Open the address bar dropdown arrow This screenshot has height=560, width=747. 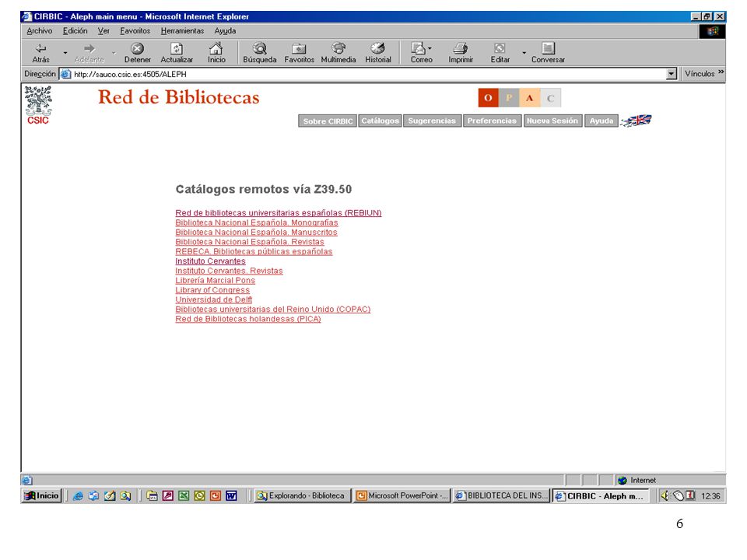point(672,74)
